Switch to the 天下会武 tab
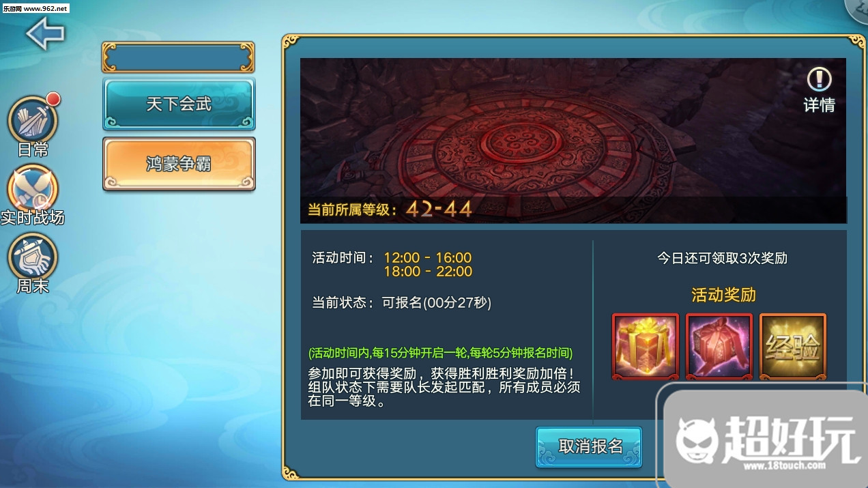The image size is (868, 488). (x=179, y=104)
